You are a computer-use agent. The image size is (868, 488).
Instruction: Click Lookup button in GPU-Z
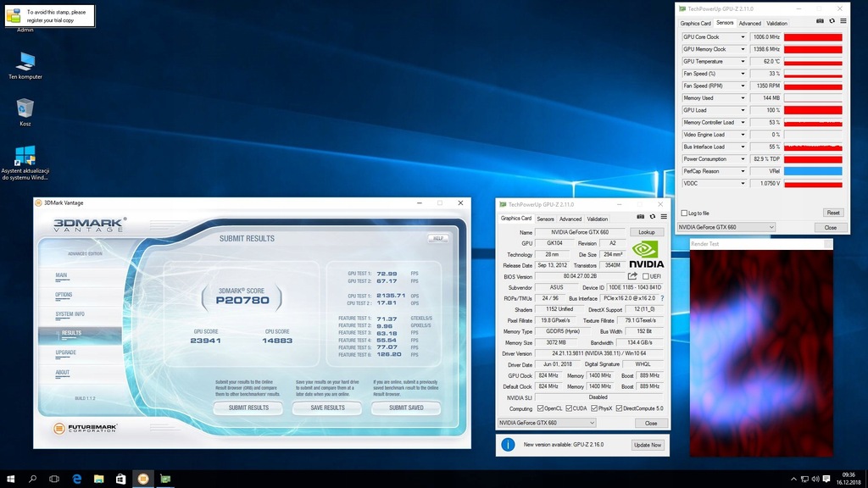[647, 232]
